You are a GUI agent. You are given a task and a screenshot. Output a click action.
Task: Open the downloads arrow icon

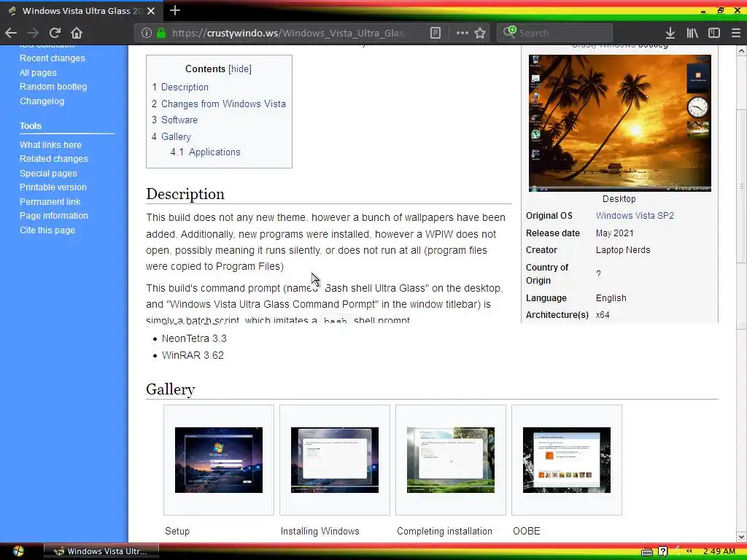(670, 33)
